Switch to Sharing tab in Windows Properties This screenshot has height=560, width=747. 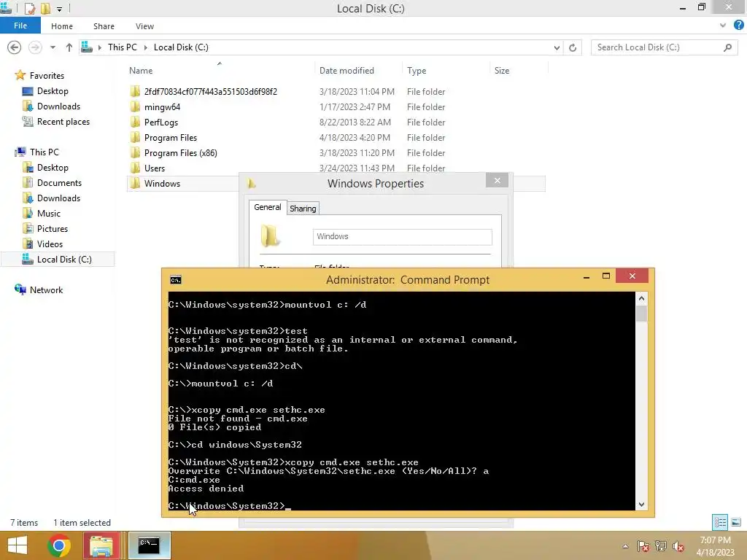[303, 208]
